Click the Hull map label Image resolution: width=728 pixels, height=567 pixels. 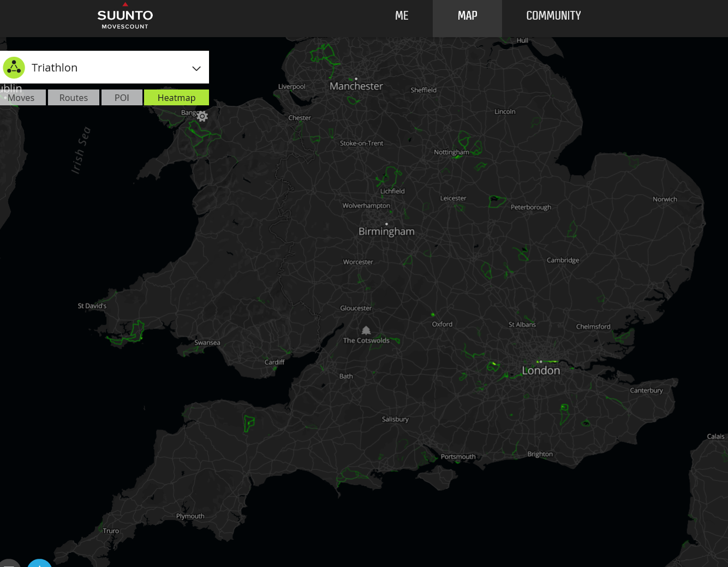coord(522,40)
